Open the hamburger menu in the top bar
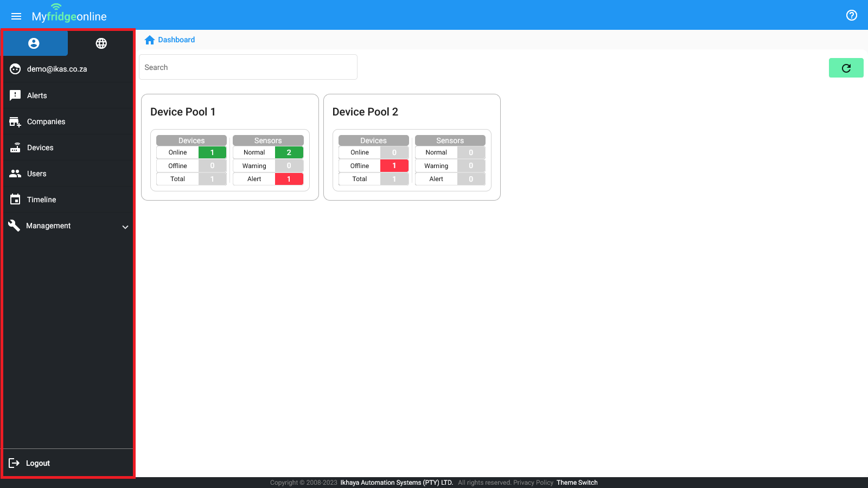Image resolution: width=868 pixels, height=488 pixels. coord(16,16)
